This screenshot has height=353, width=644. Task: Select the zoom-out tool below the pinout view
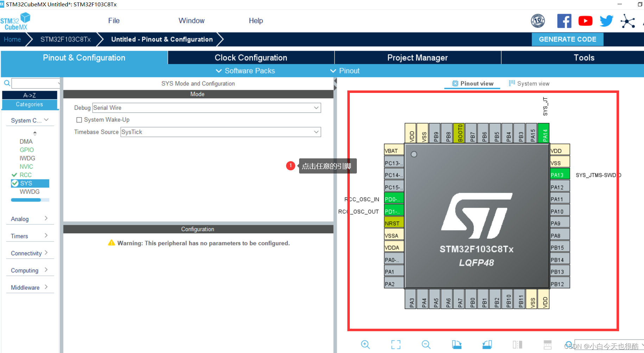426,344
